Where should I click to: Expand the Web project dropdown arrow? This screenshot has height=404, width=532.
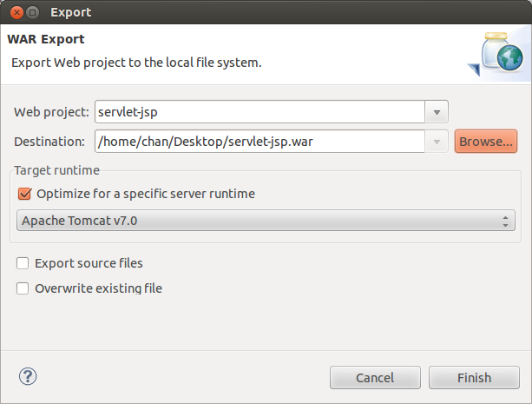437,112
